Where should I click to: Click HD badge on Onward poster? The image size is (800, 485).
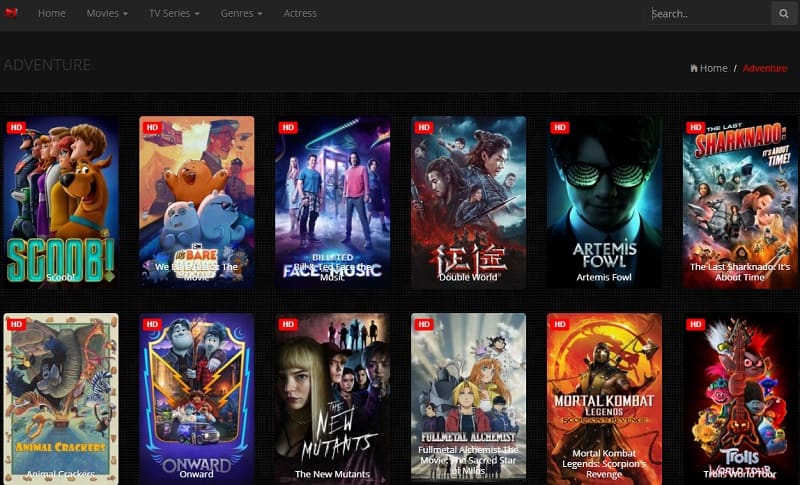coord(152,324)
